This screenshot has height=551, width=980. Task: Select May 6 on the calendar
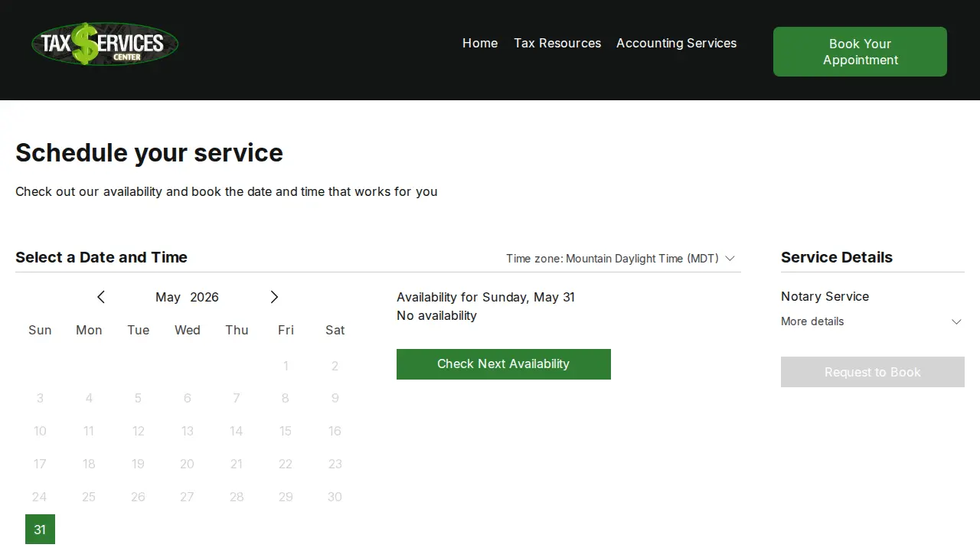188,398
